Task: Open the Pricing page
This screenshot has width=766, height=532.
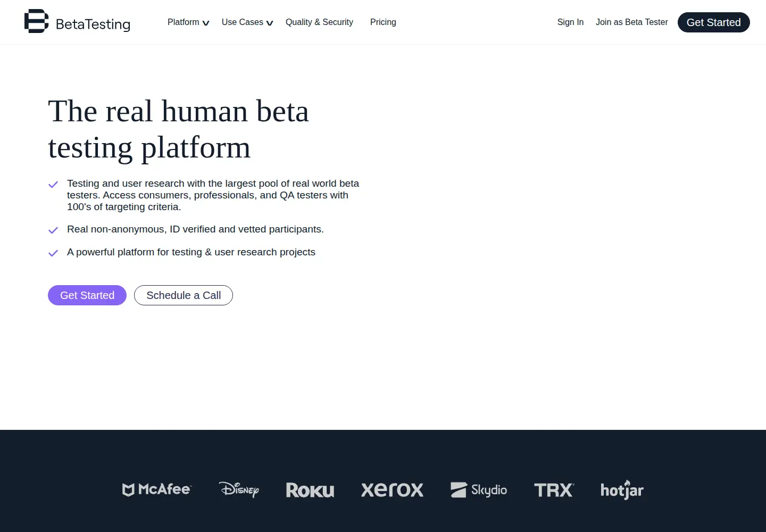Action: 383,22
